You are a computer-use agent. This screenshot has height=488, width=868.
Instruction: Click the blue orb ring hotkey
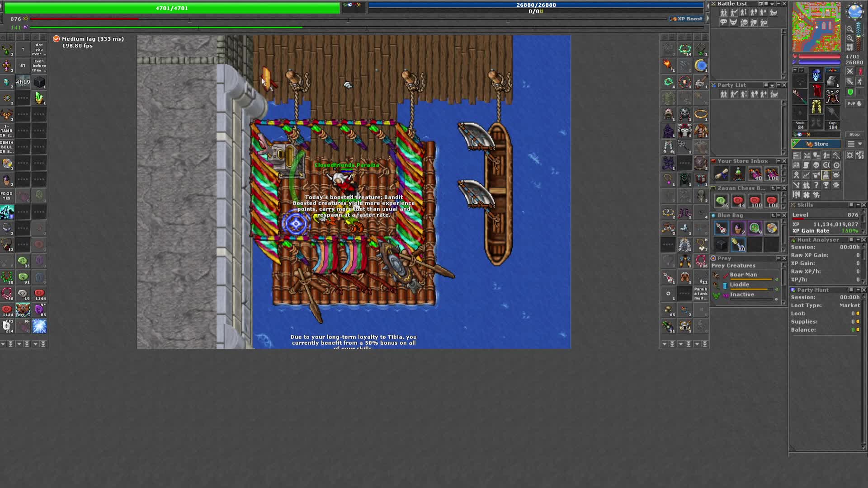701,66
